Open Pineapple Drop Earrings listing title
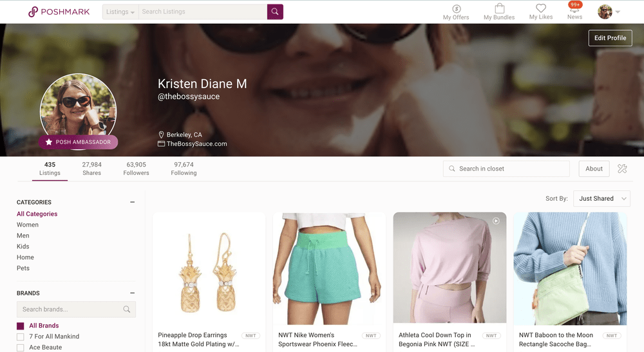The height and width of the screenshot is (352, 644). pyautogui.click(x=198, y=340)
